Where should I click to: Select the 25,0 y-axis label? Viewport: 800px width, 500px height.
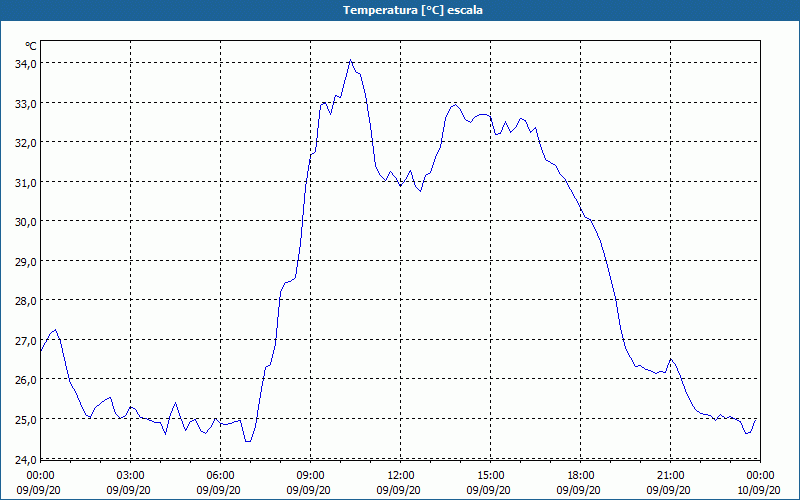tap(26, 420)
